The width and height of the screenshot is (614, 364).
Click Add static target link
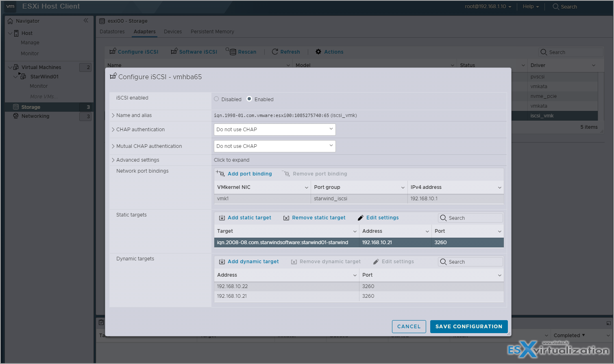(249, 218)
